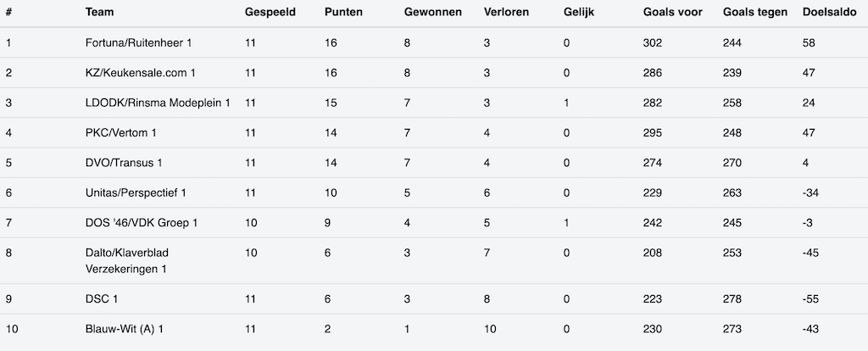Click the Team column header

pos(100,13)
